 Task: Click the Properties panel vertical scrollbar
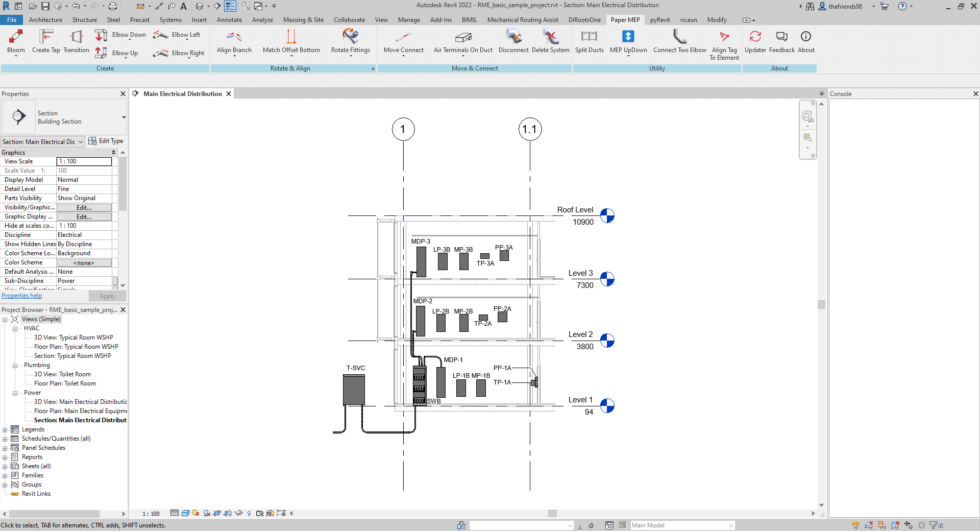(122, 184)
